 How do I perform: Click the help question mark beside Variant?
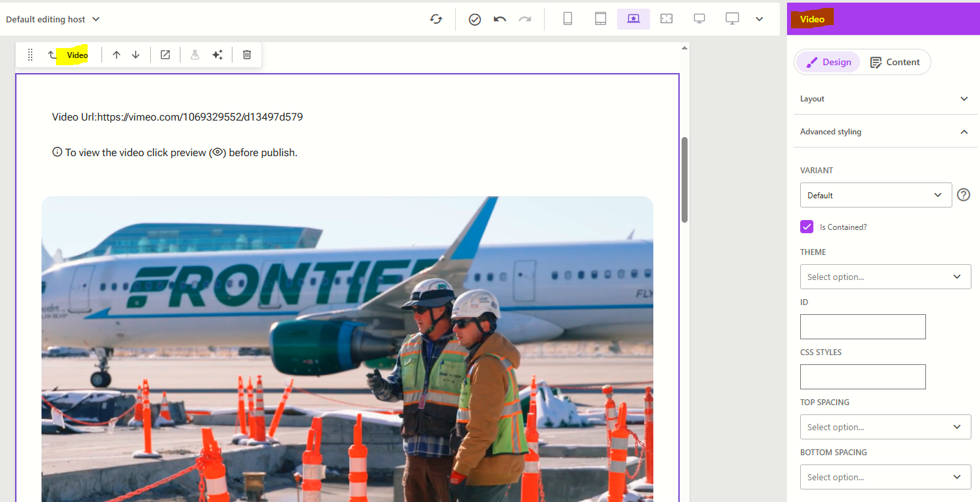[x=964, y=195]
